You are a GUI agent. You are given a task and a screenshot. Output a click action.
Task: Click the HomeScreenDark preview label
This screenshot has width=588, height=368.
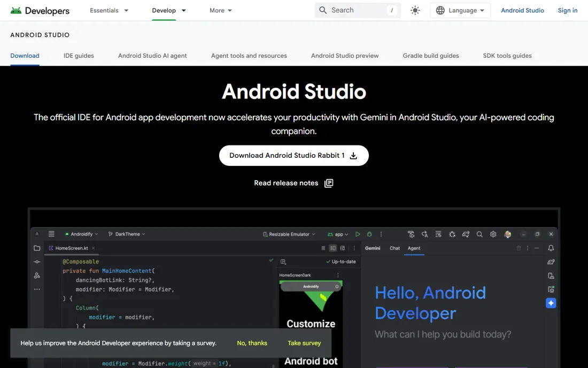click(x=295, y=275)
